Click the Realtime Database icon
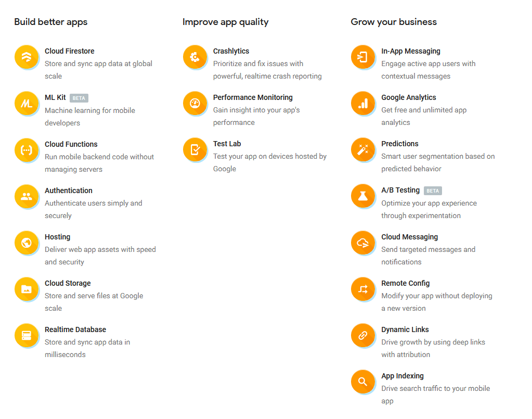The height and width of the screenshot is (419, 532). [27, 335]
